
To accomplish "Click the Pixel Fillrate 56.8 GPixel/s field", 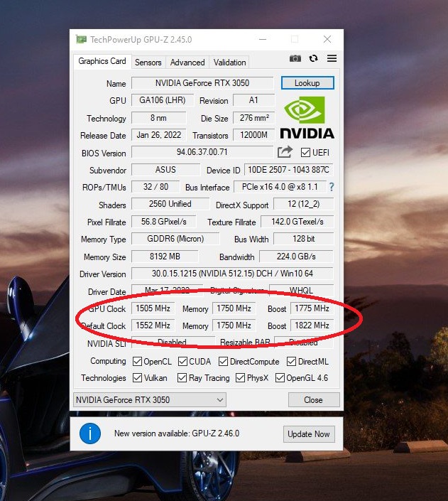I will pos(164,222).
